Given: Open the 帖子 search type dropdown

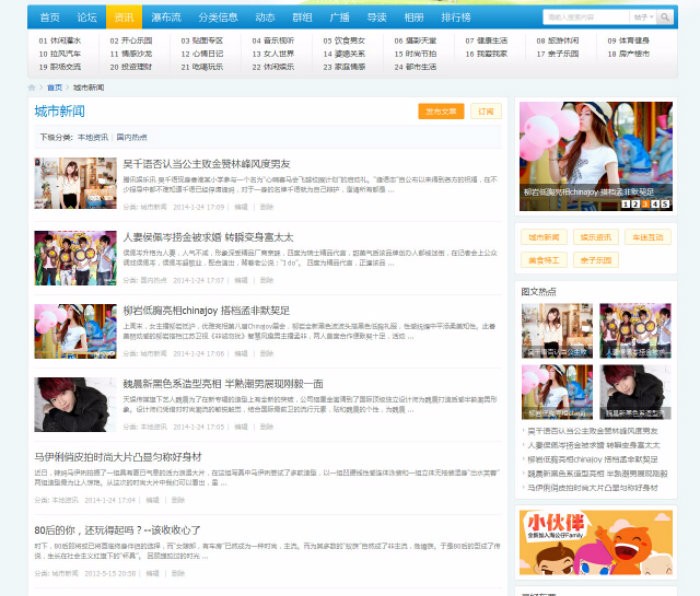Looking at the screenshot, I should pyautogui.click(x=643, y=17).
